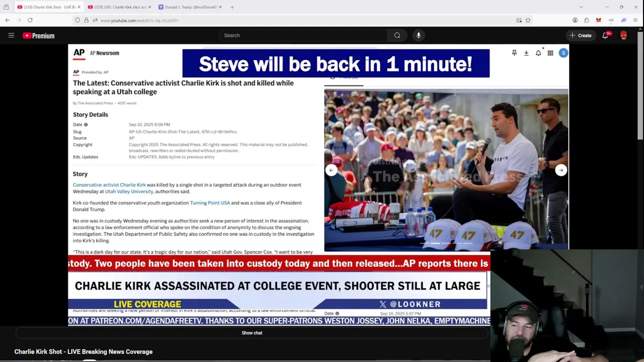Click the Charlie Kirk event photo
The image size is (644, 362).
pos(446,170)
